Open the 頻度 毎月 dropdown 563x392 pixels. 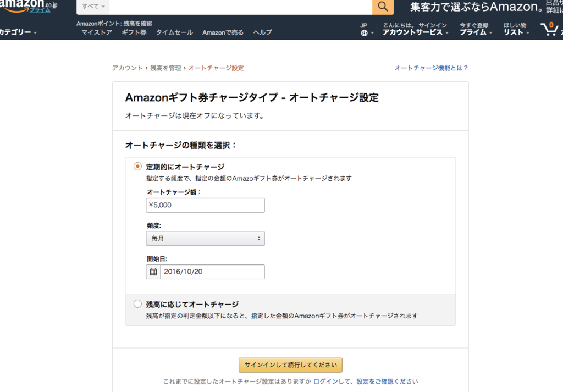(x=206, y=239)
